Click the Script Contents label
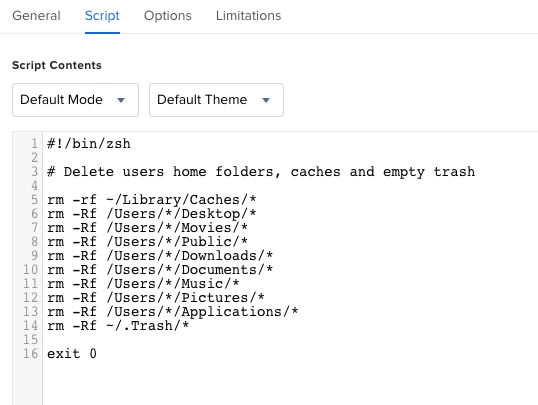The width and height of the screenshot is (538, 405). (x=57, y=65)
